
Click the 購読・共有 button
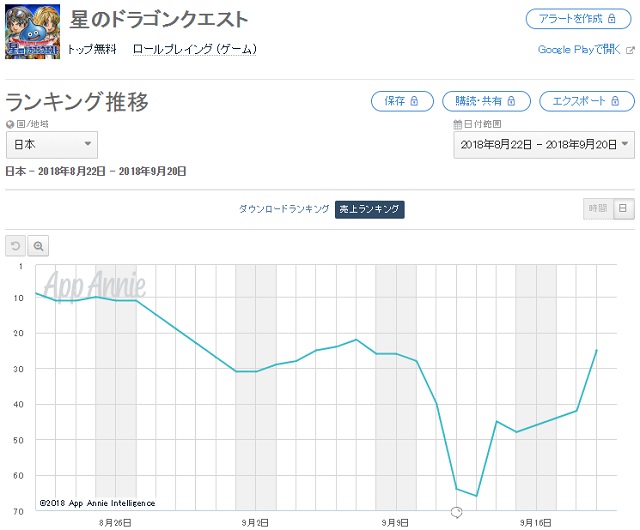click(x=486, y=101)
